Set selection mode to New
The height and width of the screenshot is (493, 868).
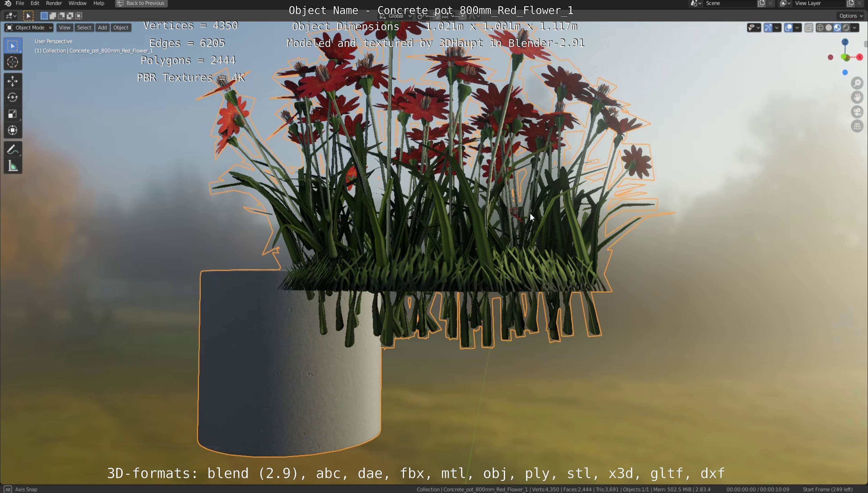tap(44, 15)
